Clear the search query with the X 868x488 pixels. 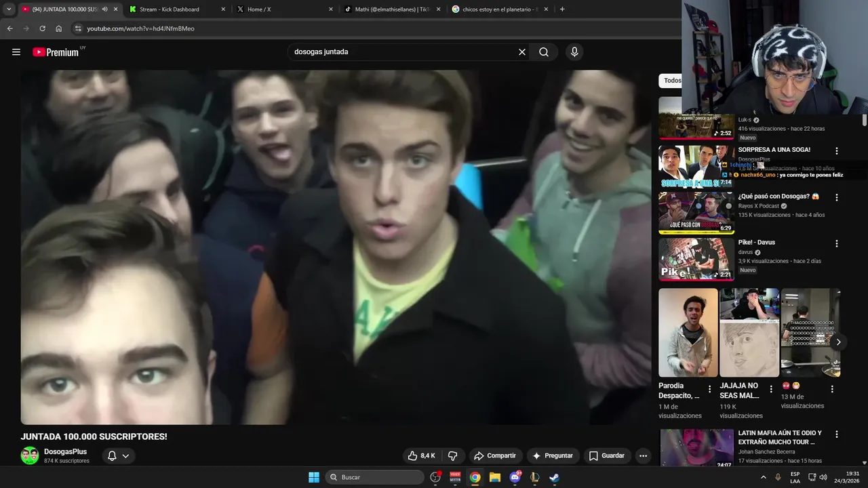coord(522,52)
